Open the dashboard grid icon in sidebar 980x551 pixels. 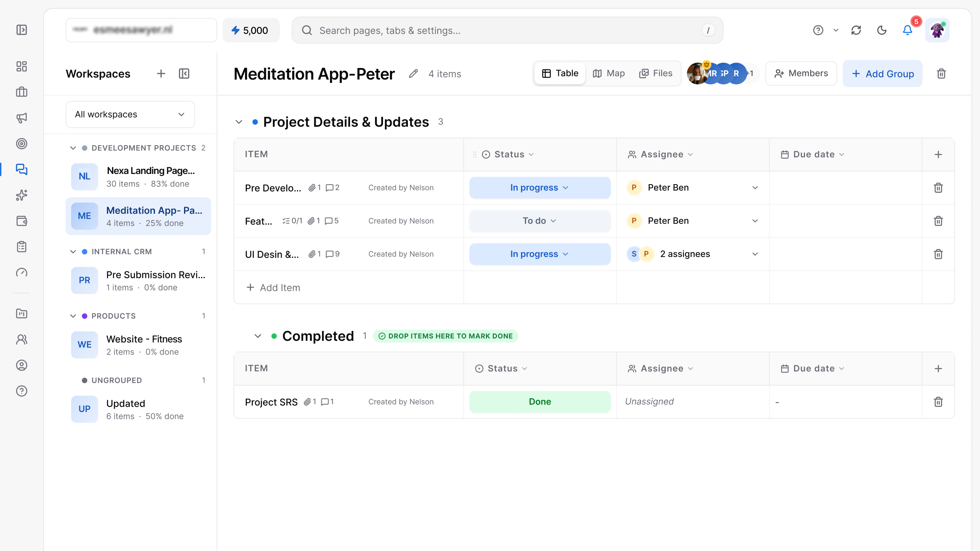(x=22, y=66)
